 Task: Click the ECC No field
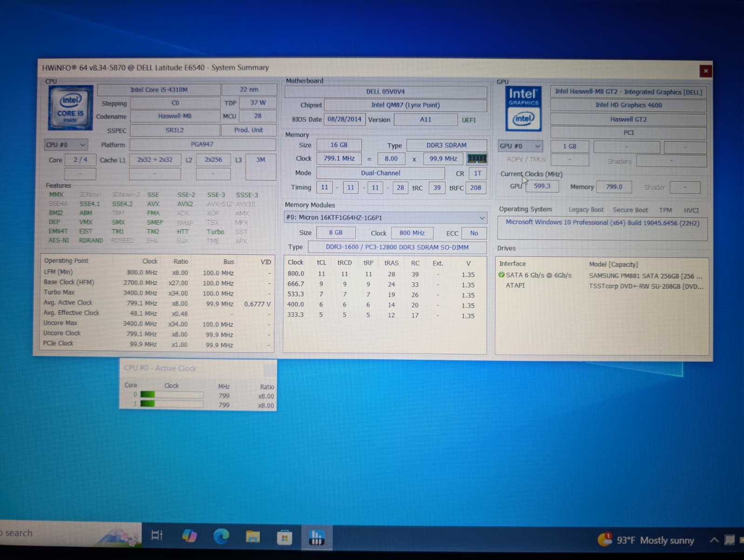[x=474, y=233]
